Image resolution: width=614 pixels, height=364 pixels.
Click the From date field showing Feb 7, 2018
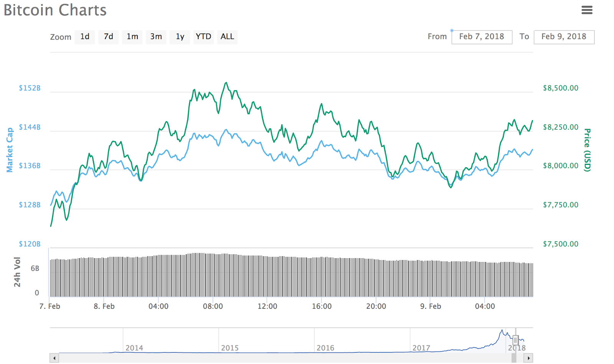coord(482,36)
